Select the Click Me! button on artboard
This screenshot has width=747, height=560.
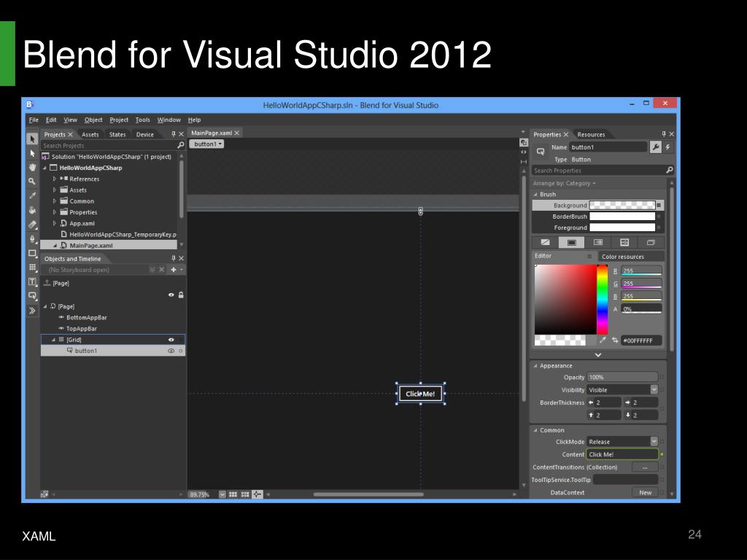tap(420, 394)
